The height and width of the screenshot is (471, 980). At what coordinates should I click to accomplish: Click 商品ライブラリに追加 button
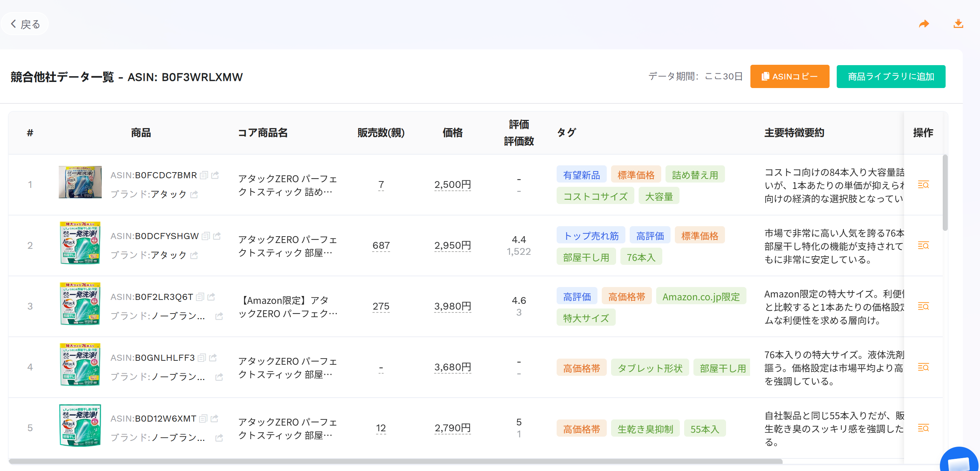coord(890,76)
